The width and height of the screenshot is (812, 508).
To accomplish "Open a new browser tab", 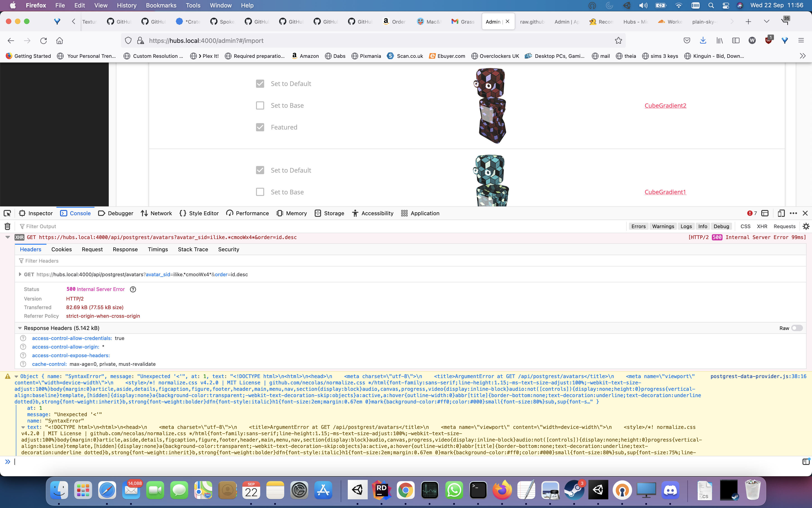I will coord(748,22).
